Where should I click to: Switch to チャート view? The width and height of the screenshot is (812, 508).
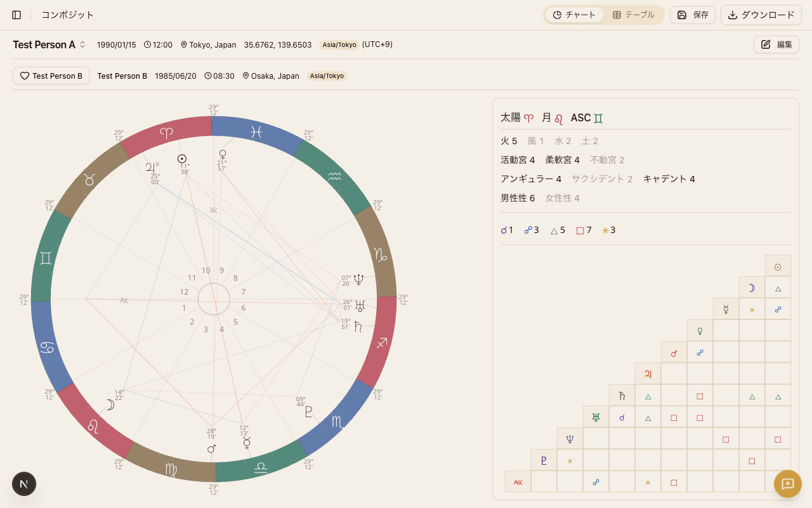574,15
